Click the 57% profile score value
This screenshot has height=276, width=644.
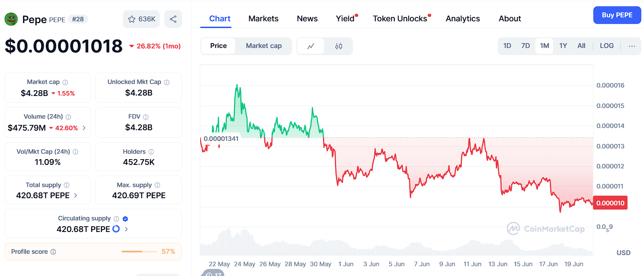pos(168,252)
